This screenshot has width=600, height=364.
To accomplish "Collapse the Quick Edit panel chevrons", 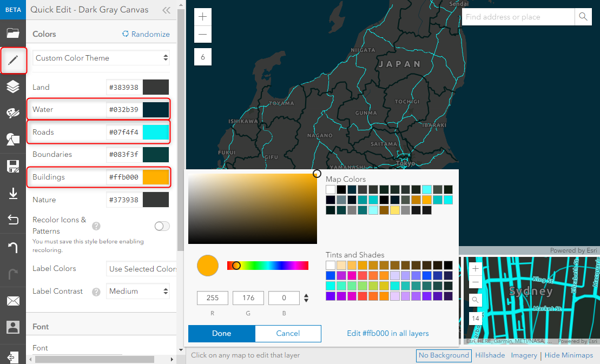I will [167, 10].
